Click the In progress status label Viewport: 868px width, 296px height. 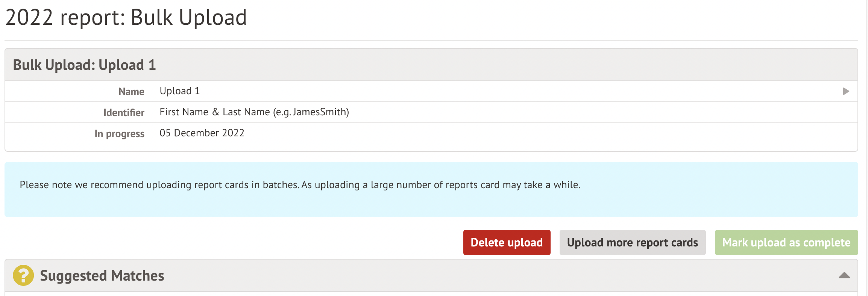click(x=119, y=133)
